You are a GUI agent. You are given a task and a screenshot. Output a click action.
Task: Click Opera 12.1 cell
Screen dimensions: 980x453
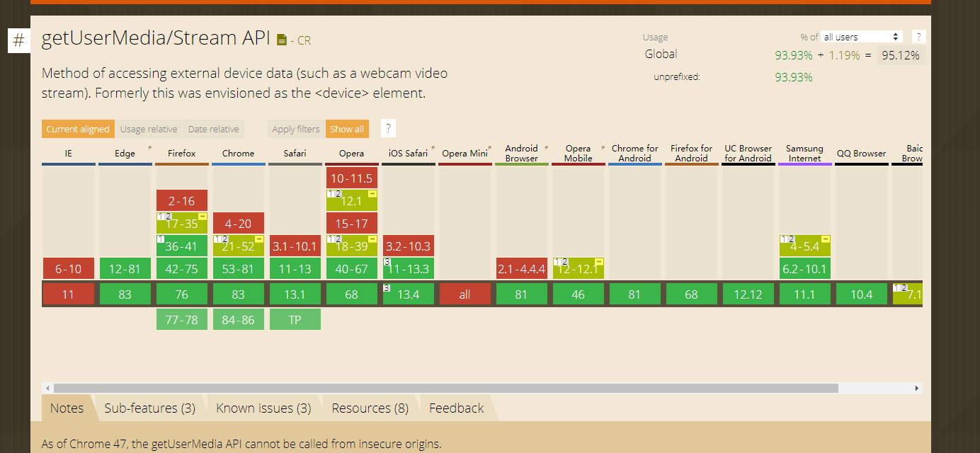coord(351,200)
